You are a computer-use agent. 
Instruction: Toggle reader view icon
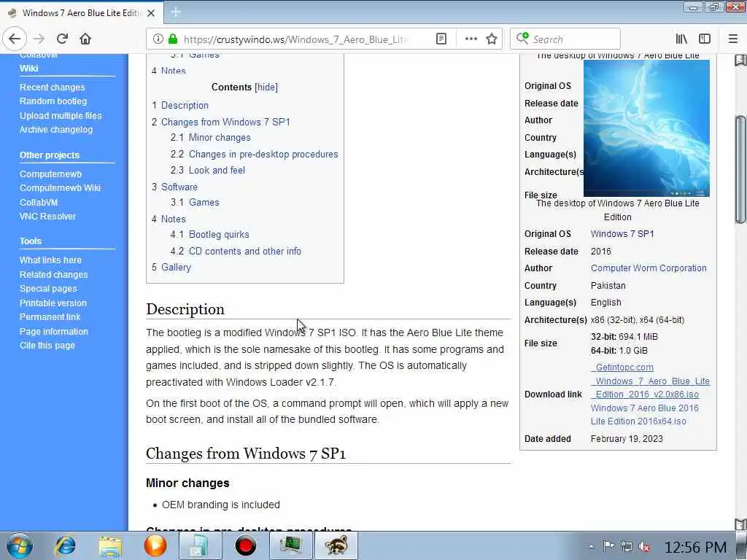pos(441,39)
